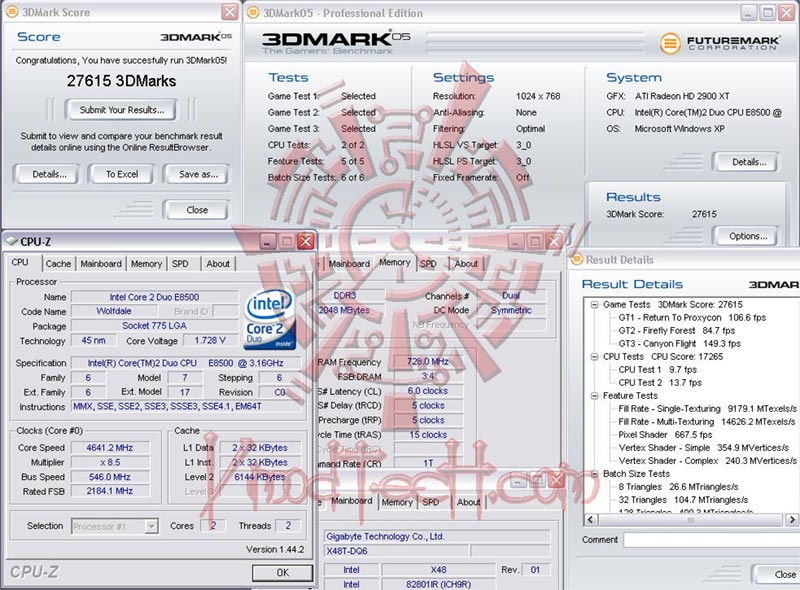Open Mainboard tab in front CPU-Z window

tap(101, 264)
